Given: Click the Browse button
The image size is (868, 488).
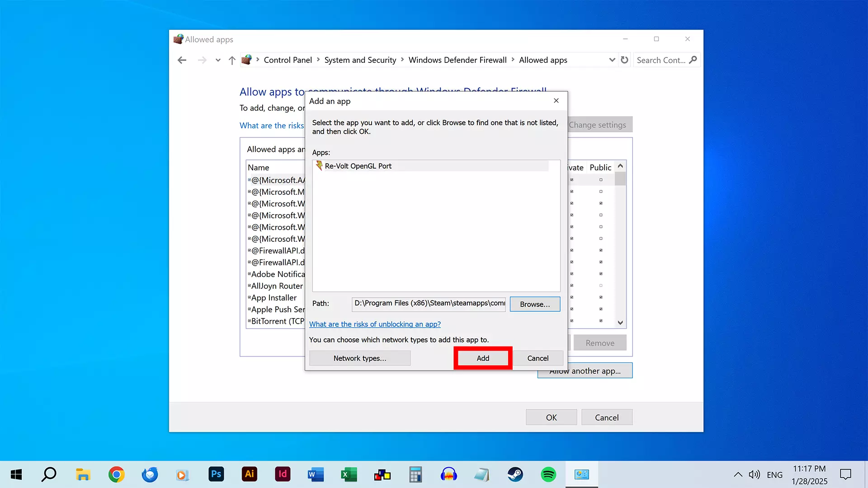Looking at the screenshot, I should pos(534,304).
